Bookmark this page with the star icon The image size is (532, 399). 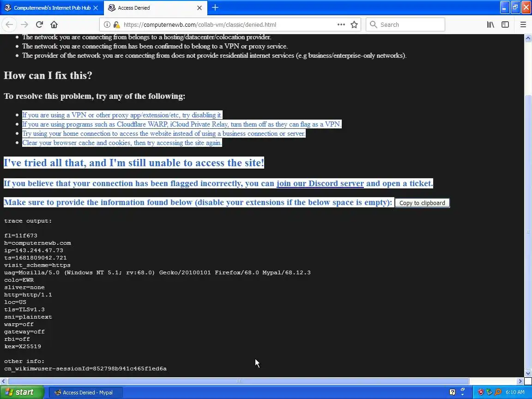[354, 24]
